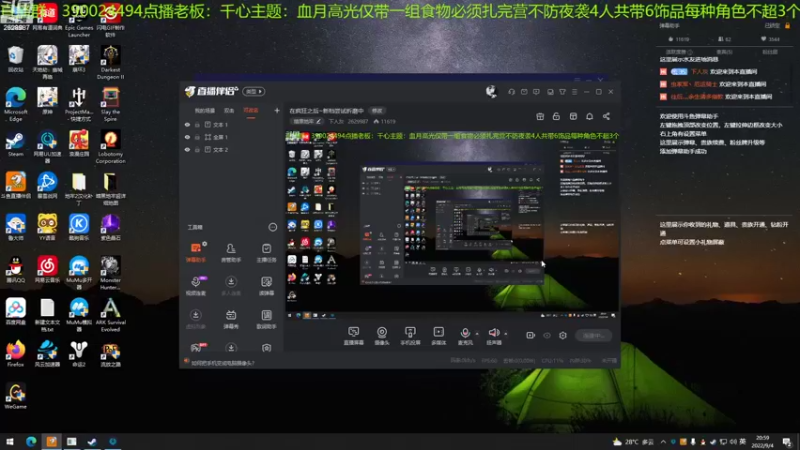Add a new scene with plus button
800x450 pixels.
(277, 110)
